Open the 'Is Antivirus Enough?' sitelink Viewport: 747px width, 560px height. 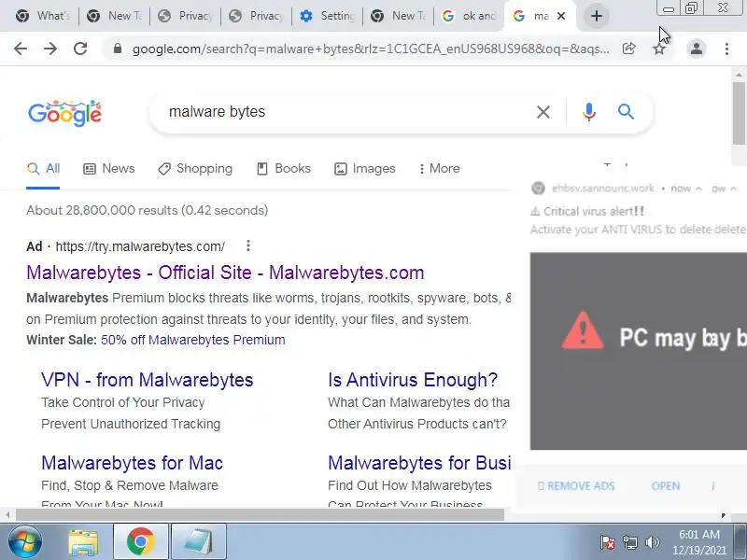pos(413,380)
